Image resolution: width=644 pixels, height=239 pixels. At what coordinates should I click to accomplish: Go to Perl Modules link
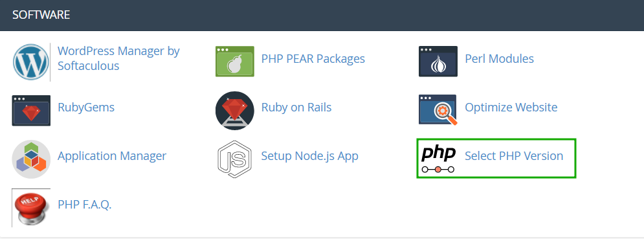coord(499,59)
